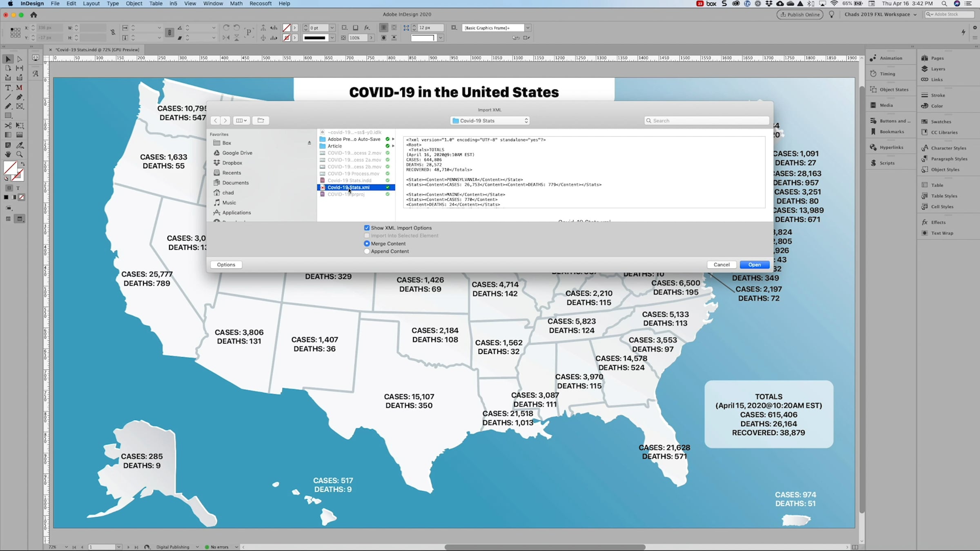The height and width of the screenshot is (551, 980).
Task: Choose the Hand tool
Action: (x=8, y=155)
